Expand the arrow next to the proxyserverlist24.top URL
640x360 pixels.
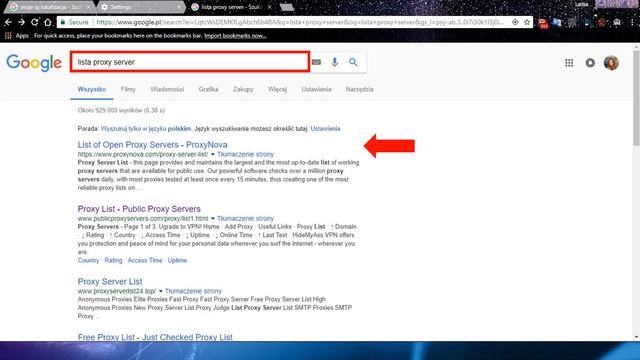point(160,291)
